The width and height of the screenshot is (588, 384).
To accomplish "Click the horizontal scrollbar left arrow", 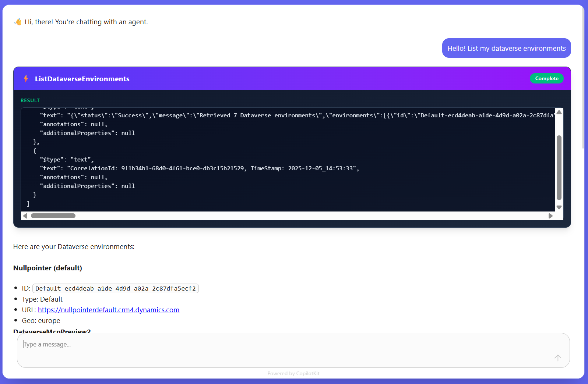I will pos(25,216).
